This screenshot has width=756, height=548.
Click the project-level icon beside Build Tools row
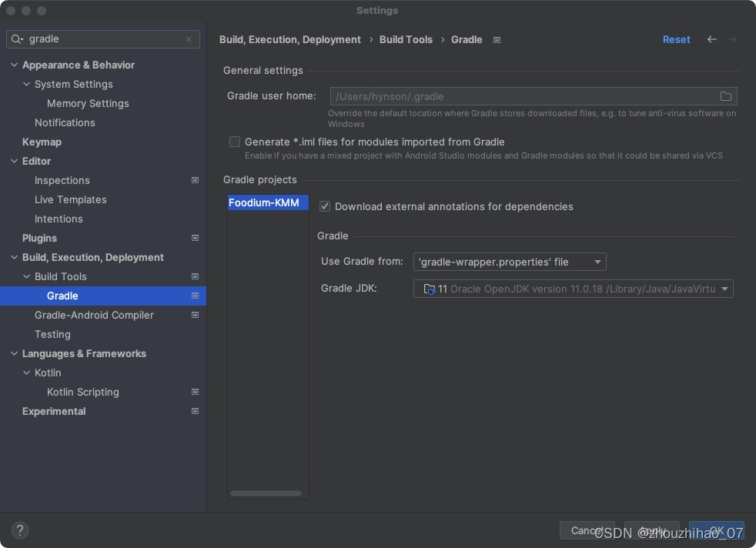pos(195,276)
